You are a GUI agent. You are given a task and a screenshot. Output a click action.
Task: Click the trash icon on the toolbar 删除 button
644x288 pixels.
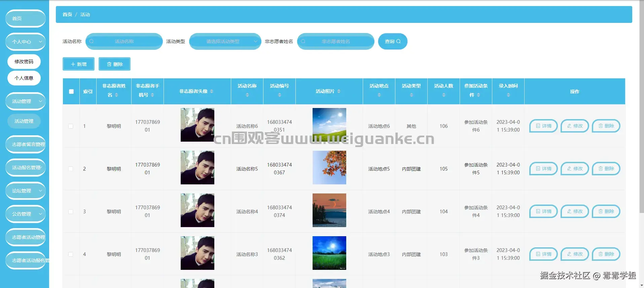point(109,64)
